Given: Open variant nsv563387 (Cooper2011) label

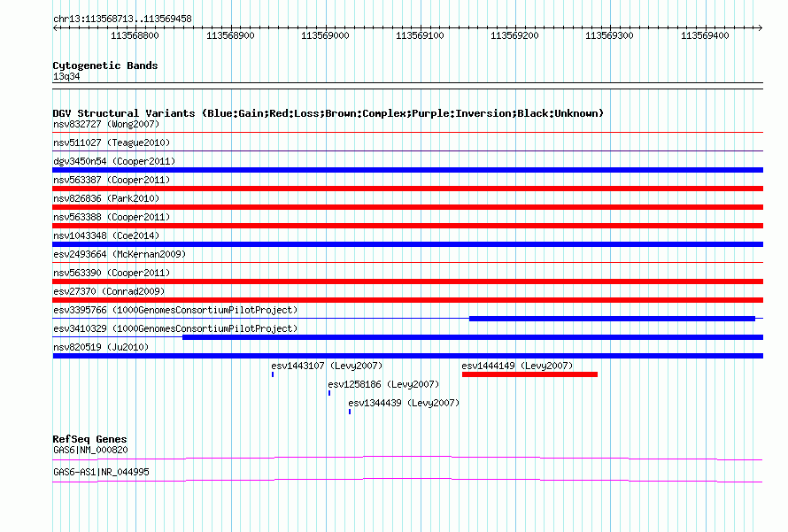Looking at the screenshot, I should pyautogui.click(x=112, y=180).
